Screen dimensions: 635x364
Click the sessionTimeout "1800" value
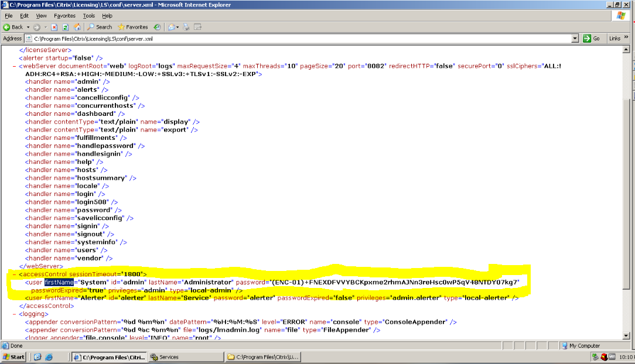click(x=132, y=274)
